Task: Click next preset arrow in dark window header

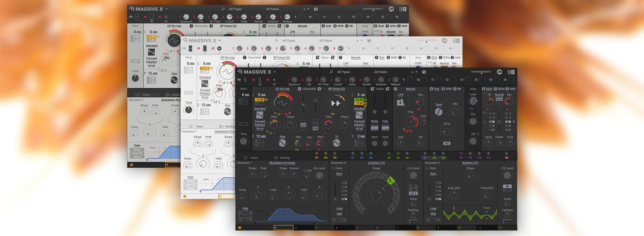Action: coord(416,72)
